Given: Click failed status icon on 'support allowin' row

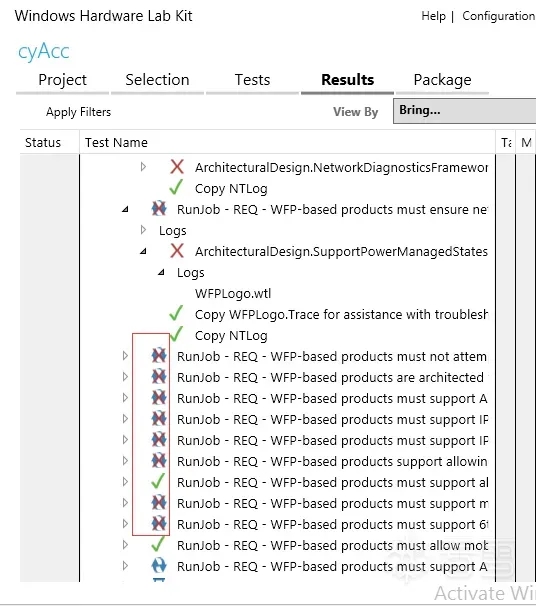Looking at the screenshot, I should (x=159, y=461).
